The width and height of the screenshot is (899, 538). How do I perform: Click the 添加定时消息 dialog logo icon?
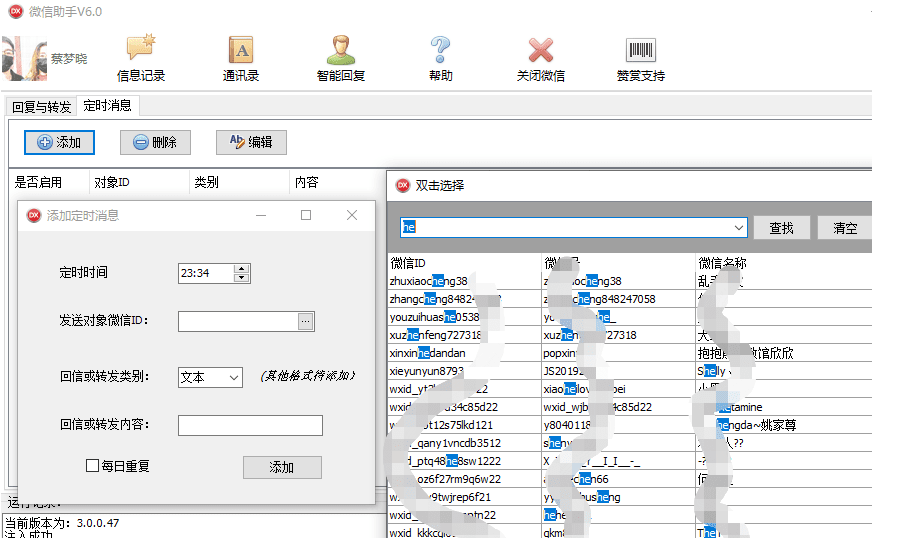pos(34,216)
